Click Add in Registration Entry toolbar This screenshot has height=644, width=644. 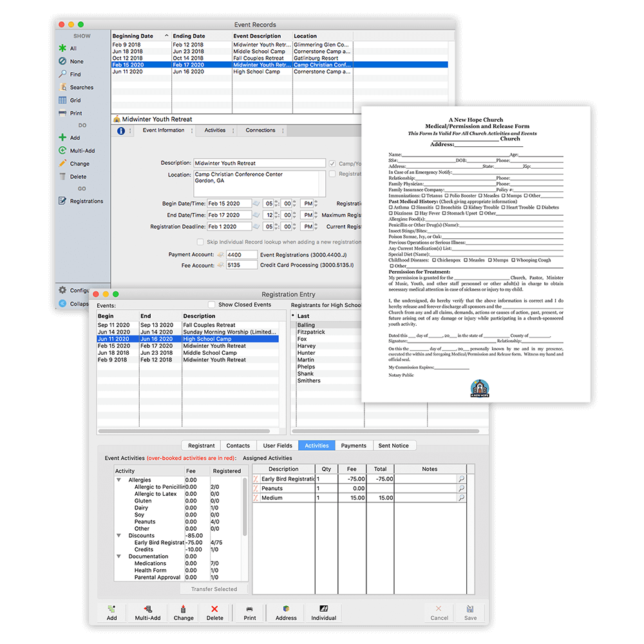[x=111, y=613]
